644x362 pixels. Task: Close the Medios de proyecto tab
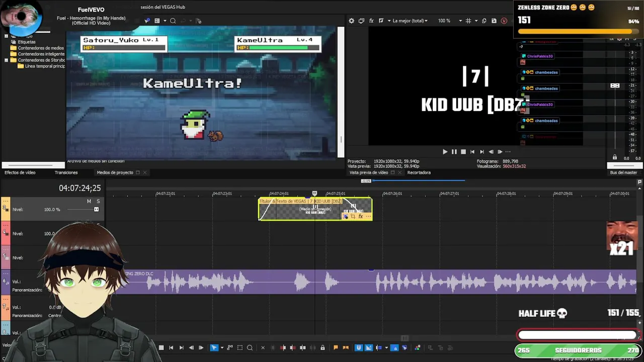point(144,172)
